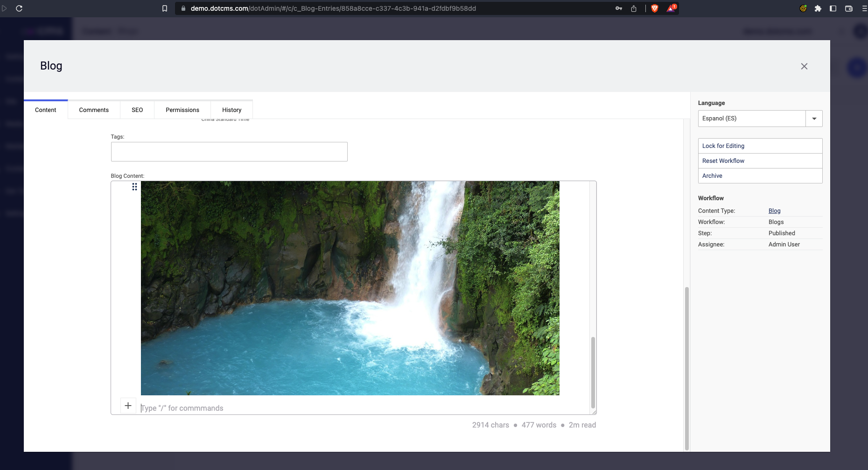Open Brave Rewards via the triangle icon
This screenshot has height=470, width=868.
(671, 8)
